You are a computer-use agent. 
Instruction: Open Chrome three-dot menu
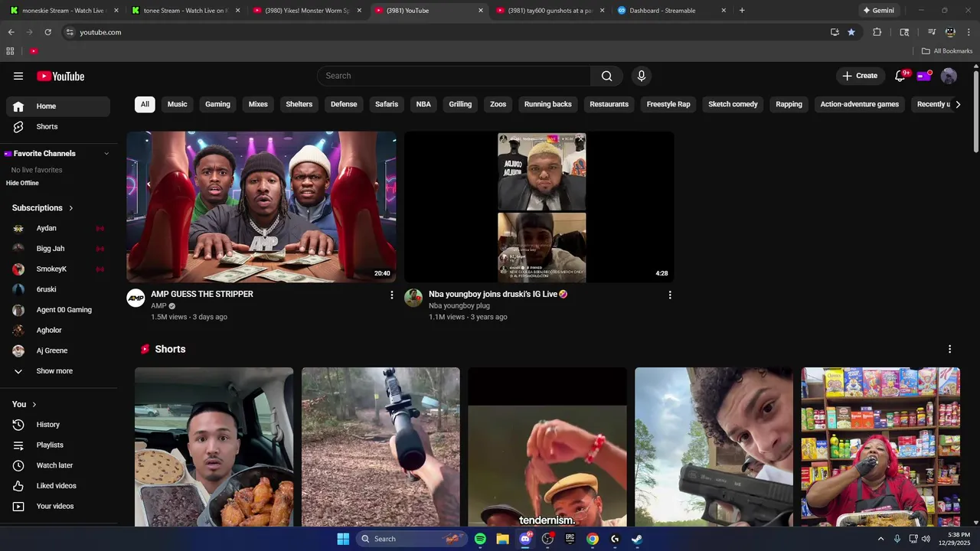(969, 32)
